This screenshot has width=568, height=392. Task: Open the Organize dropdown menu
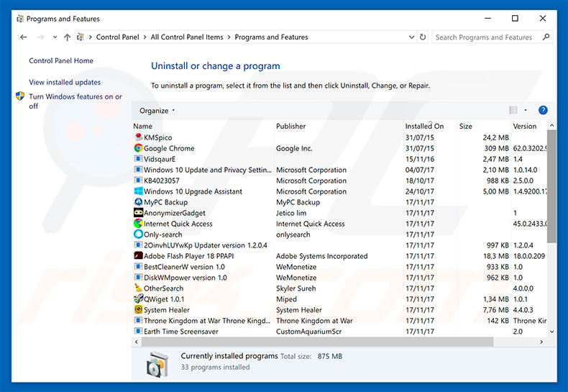pyautogui.click(x=157, y=111)
